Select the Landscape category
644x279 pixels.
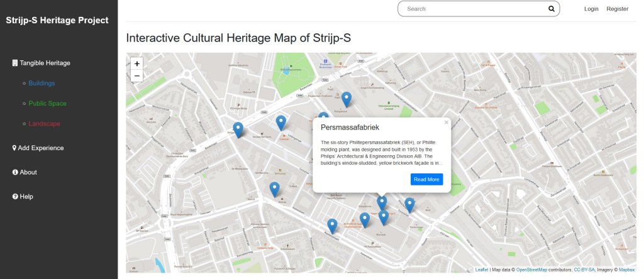coord(44,123)
